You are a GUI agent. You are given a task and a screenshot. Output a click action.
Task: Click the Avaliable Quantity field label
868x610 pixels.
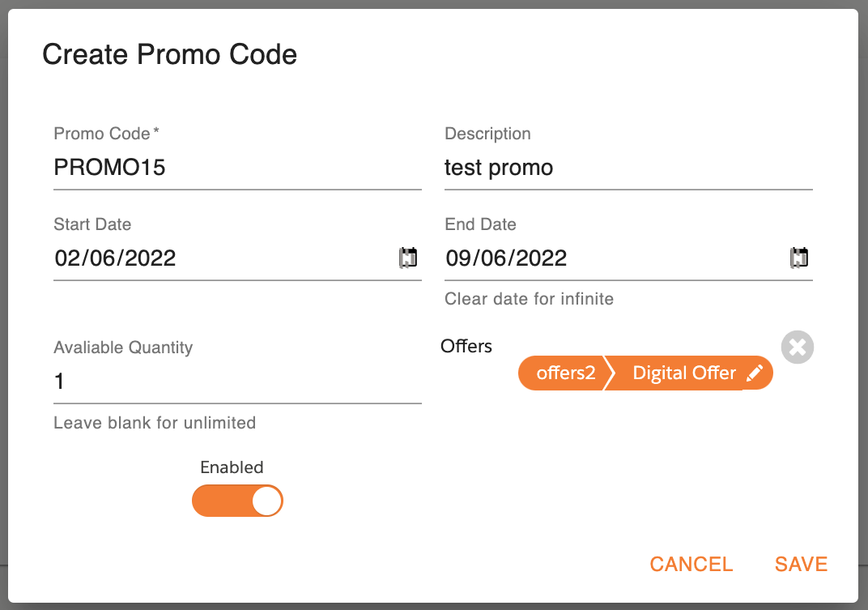123,348
